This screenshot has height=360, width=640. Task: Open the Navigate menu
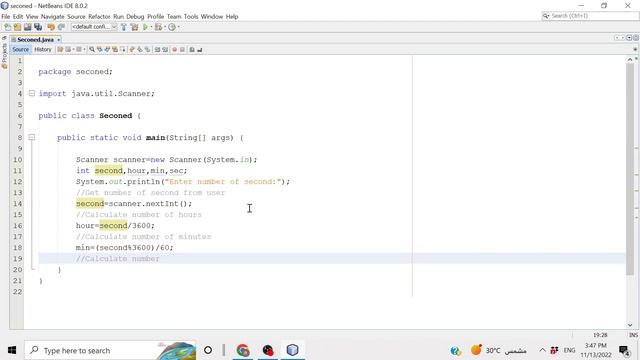click(x=53, y=16)
